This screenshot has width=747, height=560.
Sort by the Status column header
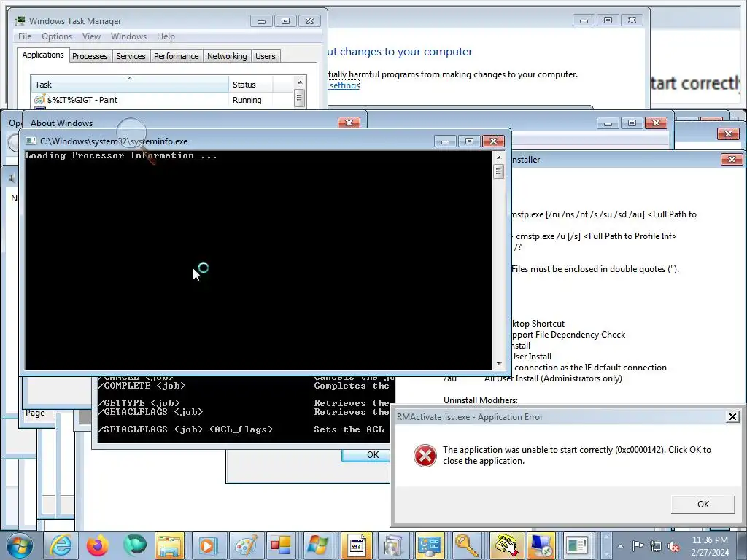[x=251, y=85]
